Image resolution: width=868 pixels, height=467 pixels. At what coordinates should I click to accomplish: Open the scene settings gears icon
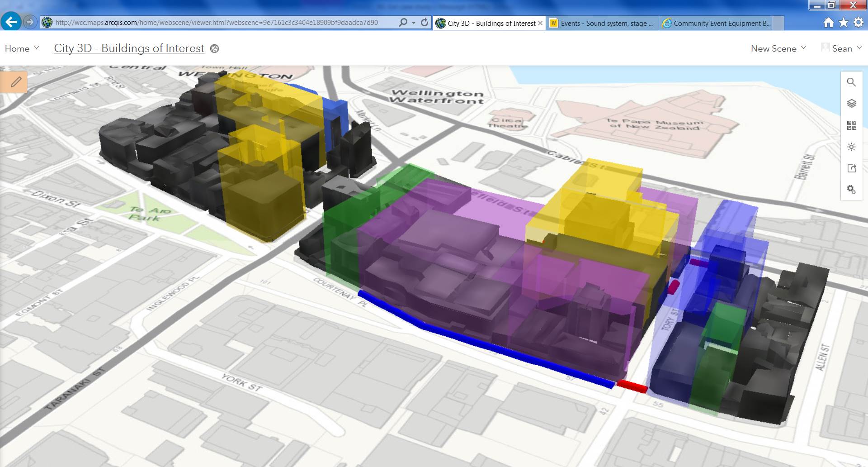(851, 190)
